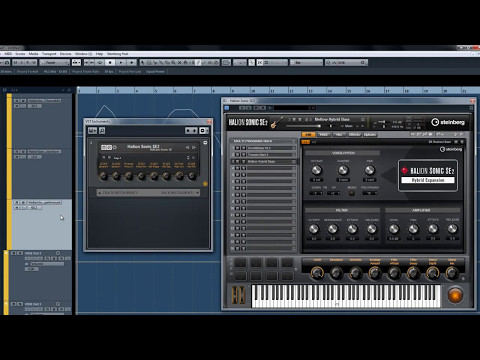The width and height of the screenshot is (480, 360).
Task: Click the Steinberg logo in HALion header
Action: coord(448,122)
